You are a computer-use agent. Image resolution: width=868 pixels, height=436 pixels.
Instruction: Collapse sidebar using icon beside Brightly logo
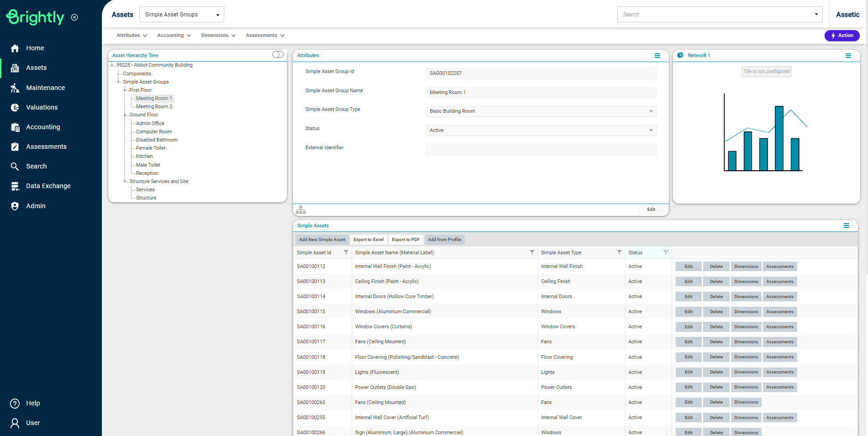click(74, 17)
